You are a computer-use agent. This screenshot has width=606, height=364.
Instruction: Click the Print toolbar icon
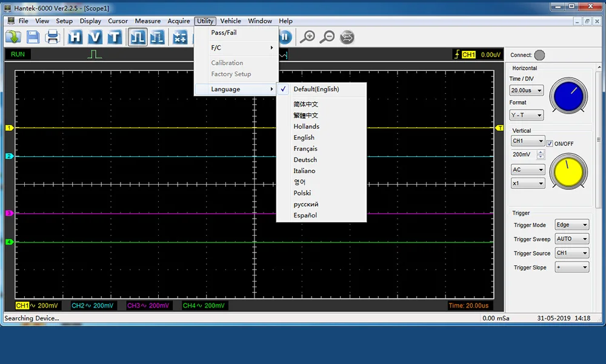pos(53,38)
